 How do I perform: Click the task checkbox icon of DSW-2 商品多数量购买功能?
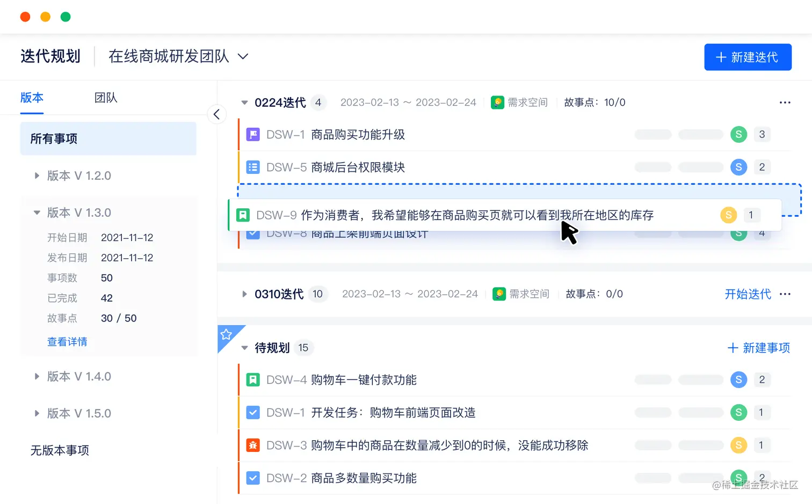[x=253, y=478]
